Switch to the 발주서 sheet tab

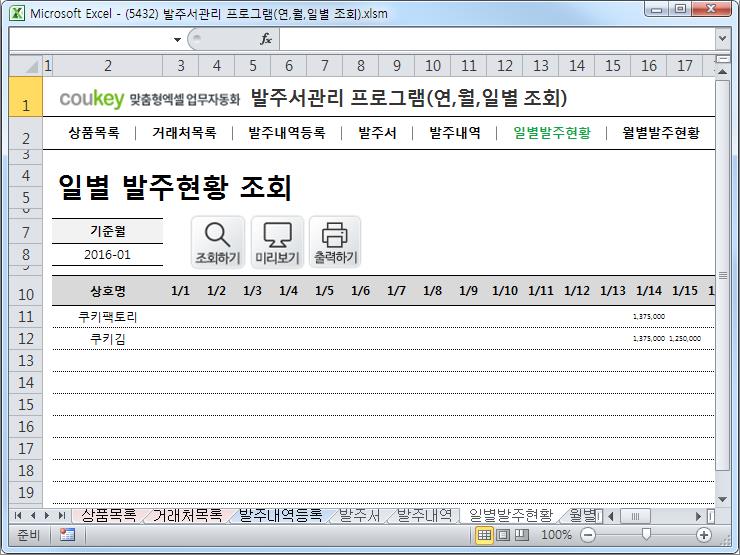pos(359,515)
